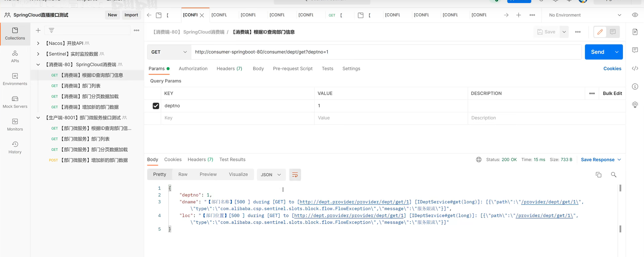Open the lightbulb related requests icon
This screenshot has height=257, width=644.
pyautogui.click(x=635, y=105)
